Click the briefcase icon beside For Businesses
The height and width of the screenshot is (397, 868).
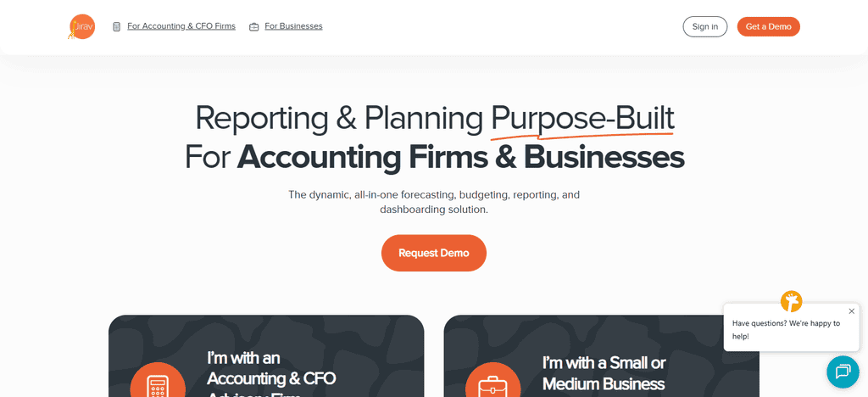click(x=253, y=26)
